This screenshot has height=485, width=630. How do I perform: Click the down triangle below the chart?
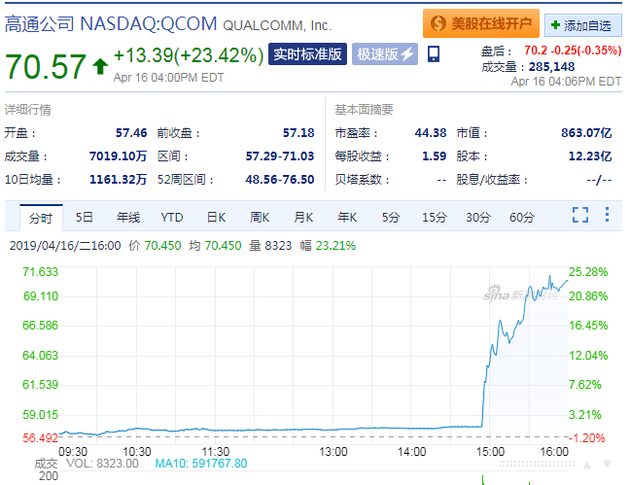click(x=607, y=465)
